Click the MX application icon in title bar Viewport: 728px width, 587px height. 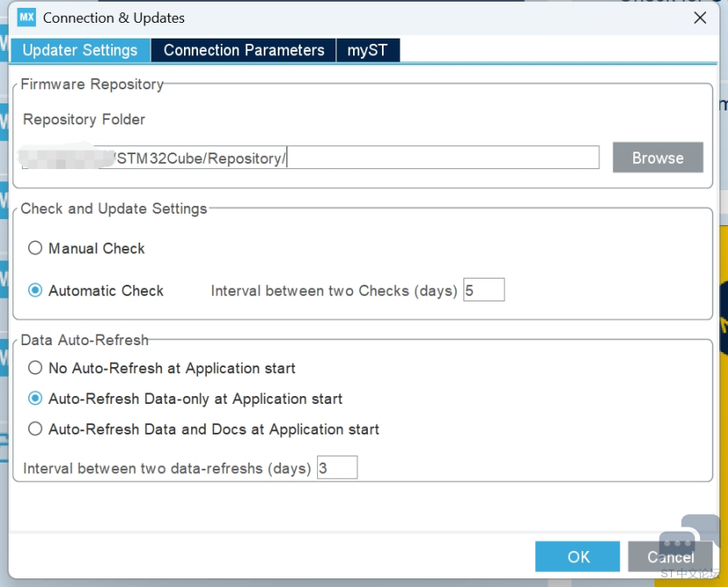tap(26, 18)
